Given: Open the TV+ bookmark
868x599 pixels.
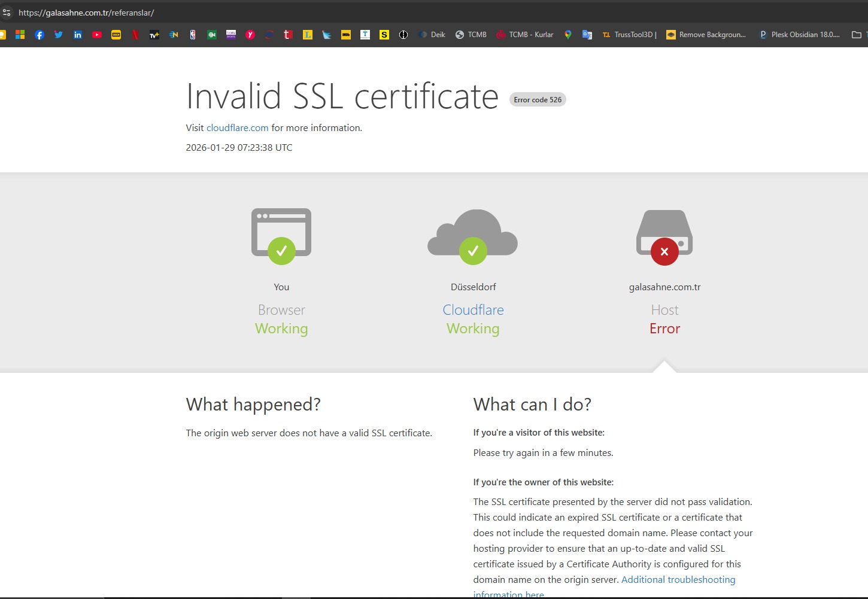Looking at the screenshot, I should pyautogui.click(x=154, y=35).
